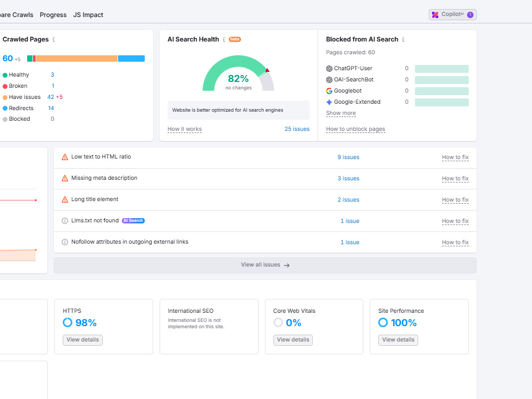Open How to fix for Nofollow attributes
The width and height of the screenshot is (532, 399).
455,242
